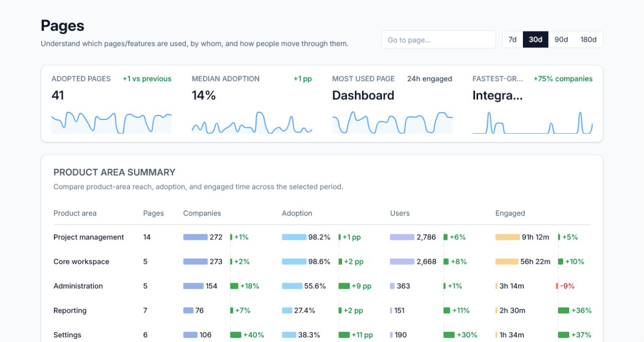Open the Settings product area row
The width and height of the screenshot is (644, 342).
tap(322, 335)
